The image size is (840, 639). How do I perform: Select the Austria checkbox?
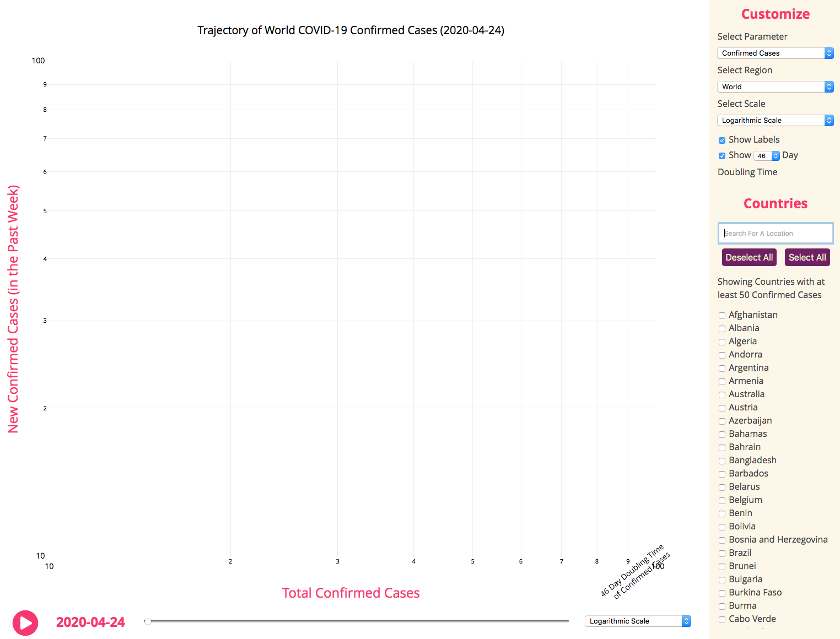[722, 408]
